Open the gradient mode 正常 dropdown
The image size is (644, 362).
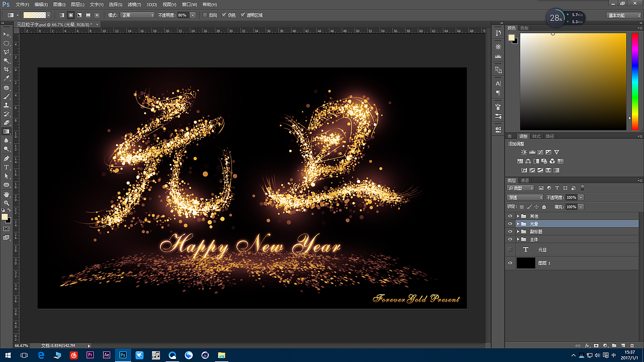point(138,15)
